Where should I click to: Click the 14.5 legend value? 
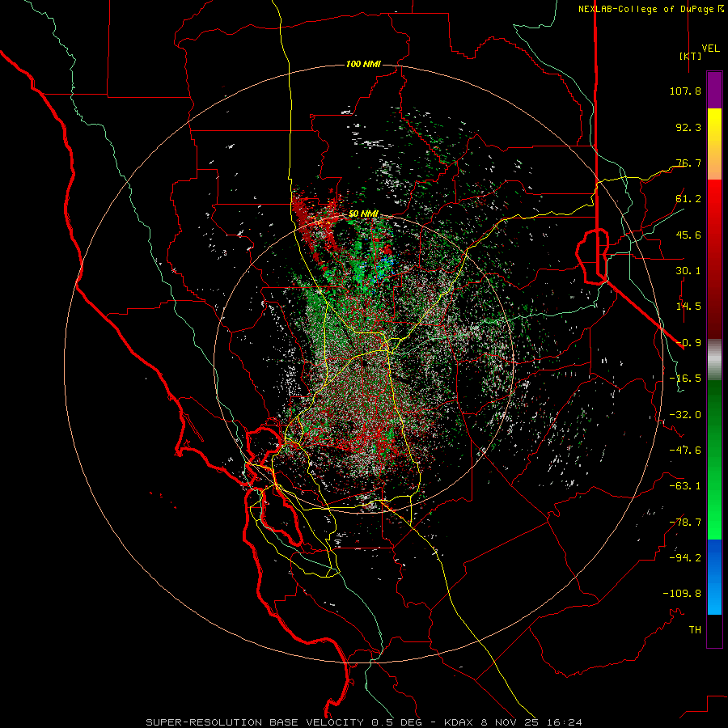click(688, 307)
